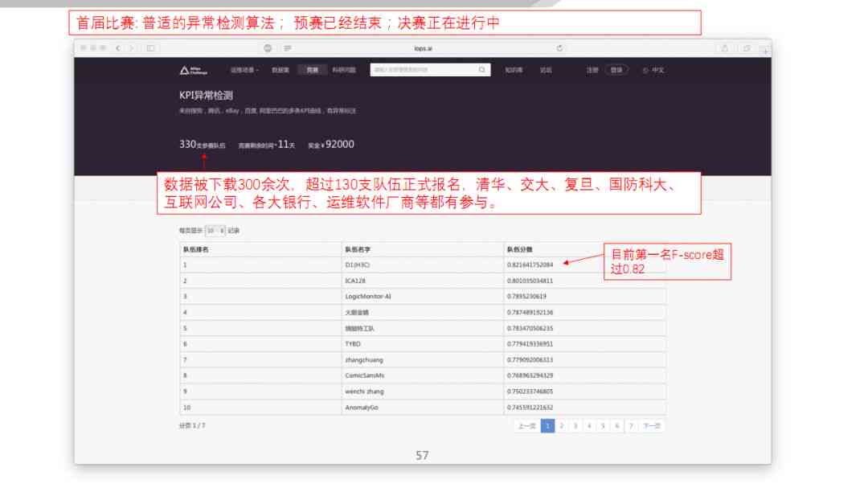Select the team name "D1(H3C)"

[x=358, y=265]
